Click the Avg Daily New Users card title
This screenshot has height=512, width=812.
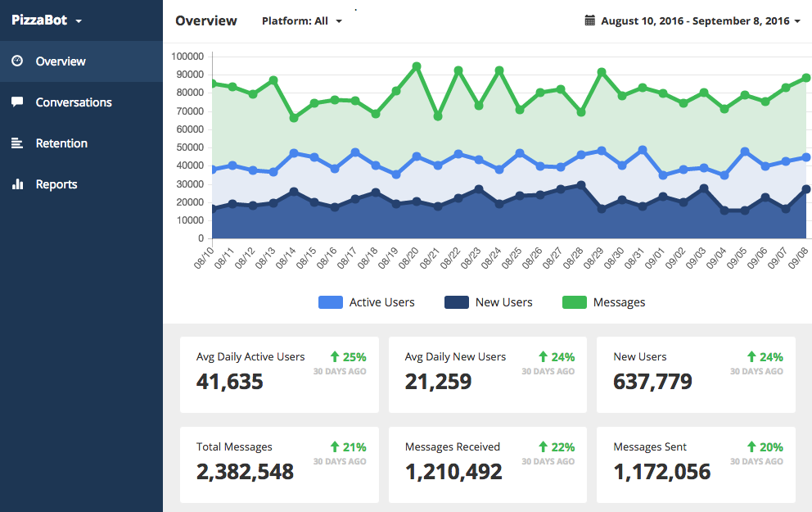[x=455, y=356]
